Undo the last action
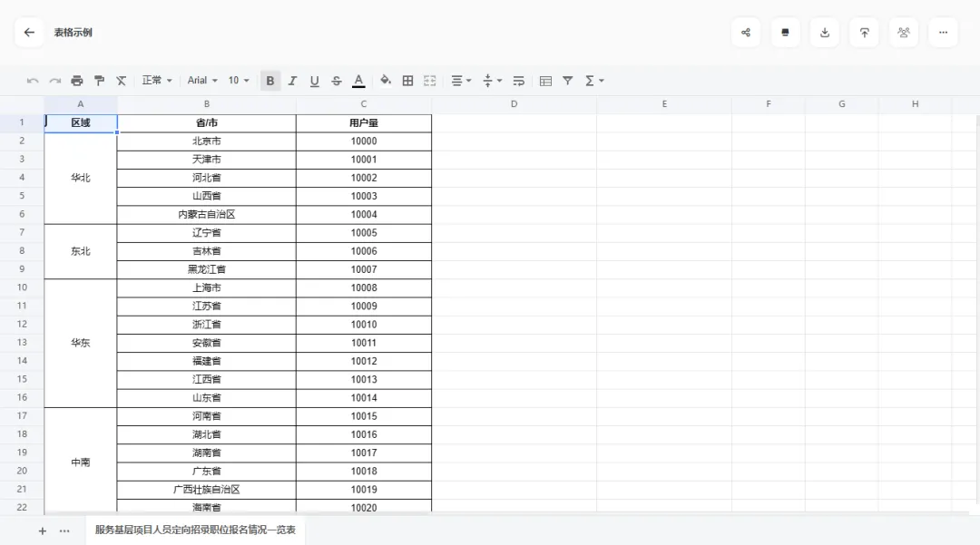 (33, 81)
